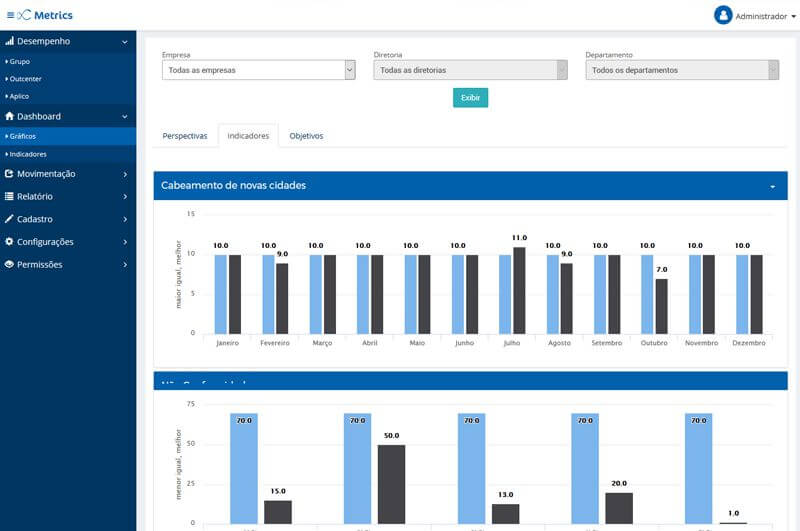Open the Empresa dropdown
The image size is (800, 531).
point(259,70)
